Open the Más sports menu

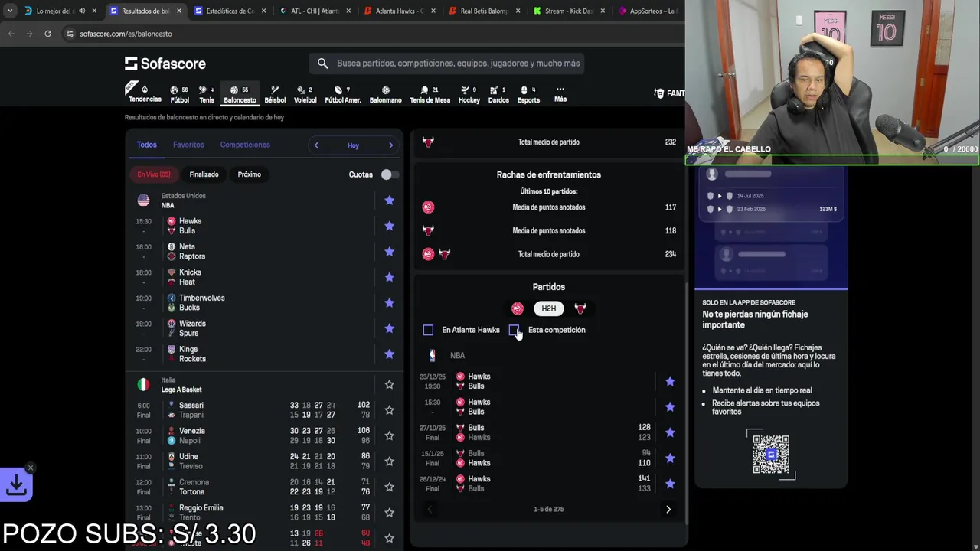coord(560,94)
